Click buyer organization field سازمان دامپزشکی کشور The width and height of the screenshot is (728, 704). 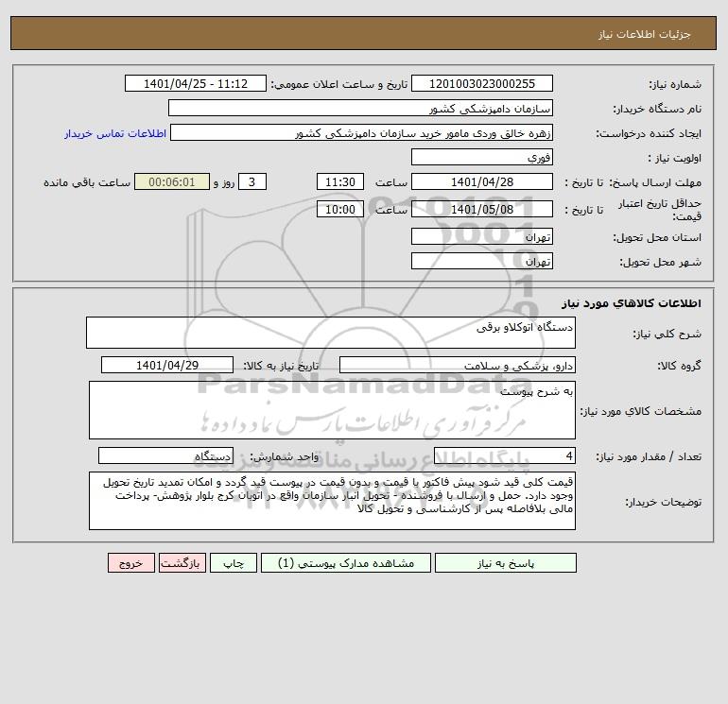click(360, 108)
